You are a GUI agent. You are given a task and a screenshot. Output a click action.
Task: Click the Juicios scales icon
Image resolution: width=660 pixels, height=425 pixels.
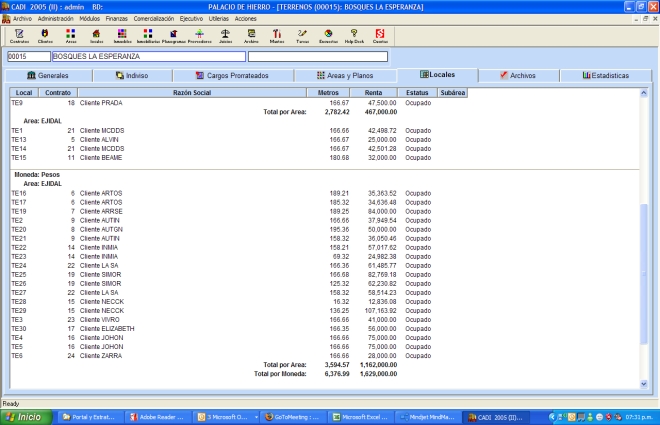coord(225,36)
